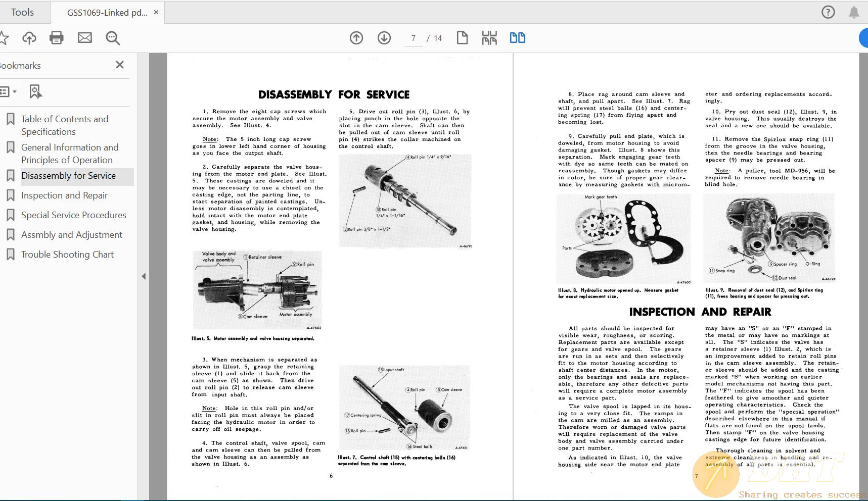This screenshot has width=868, height=501.
Task: Click the fit page scrolling icon
Action: (x=489, y=38)
